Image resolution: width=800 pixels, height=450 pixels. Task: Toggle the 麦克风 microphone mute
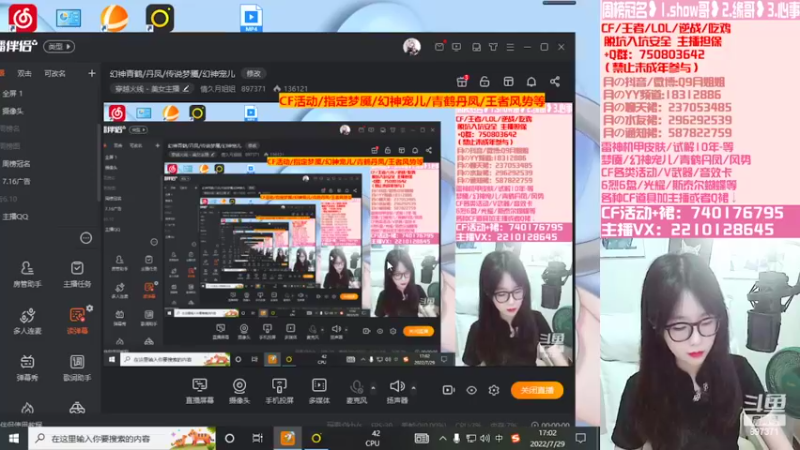click(357, 391)
